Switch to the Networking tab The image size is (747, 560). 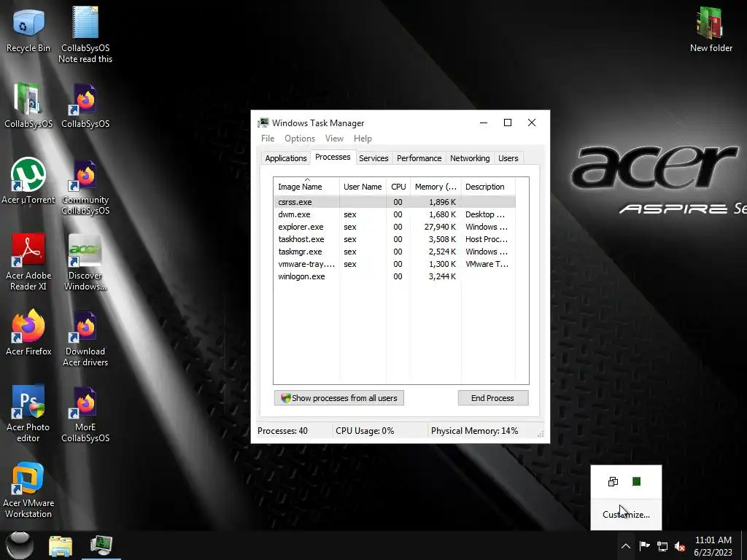tap(470, 158)
